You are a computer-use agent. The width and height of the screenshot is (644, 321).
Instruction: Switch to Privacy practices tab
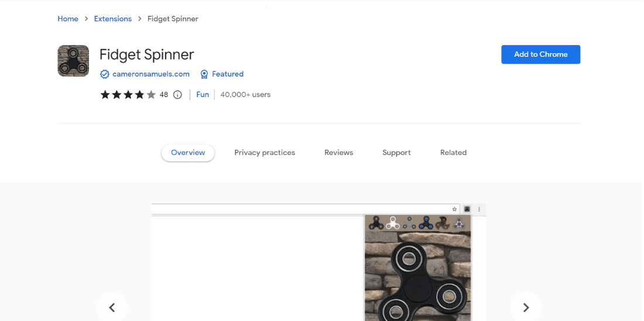[x=265, y=153]
